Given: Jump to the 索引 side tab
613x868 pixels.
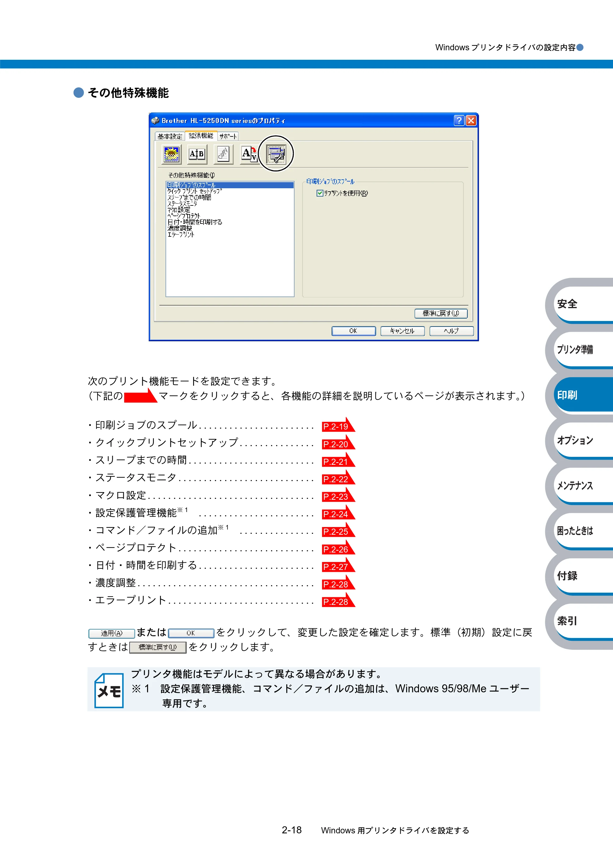Looking at the screenshot, I should (583, 621).
